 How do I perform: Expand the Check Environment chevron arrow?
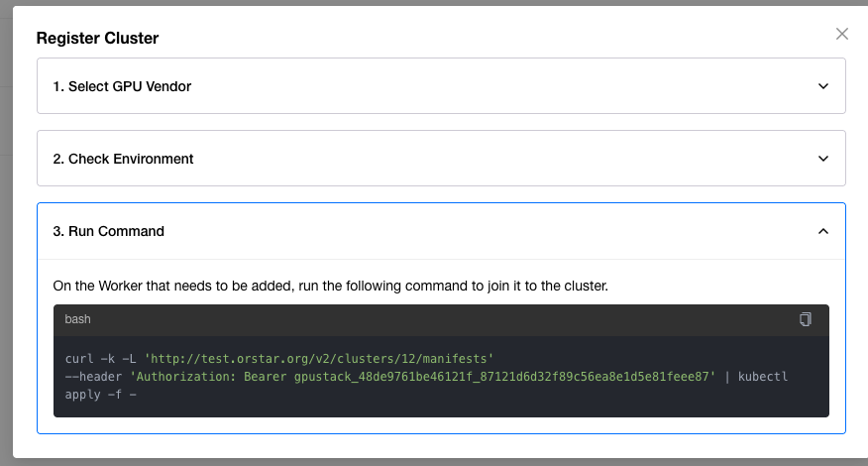(x=823, y=159)
